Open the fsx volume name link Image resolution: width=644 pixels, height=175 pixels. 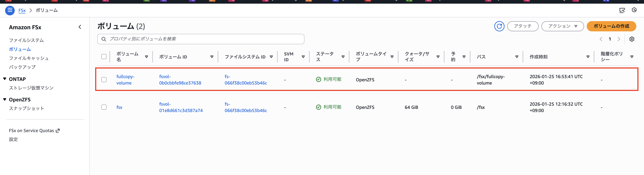[119, 107]
